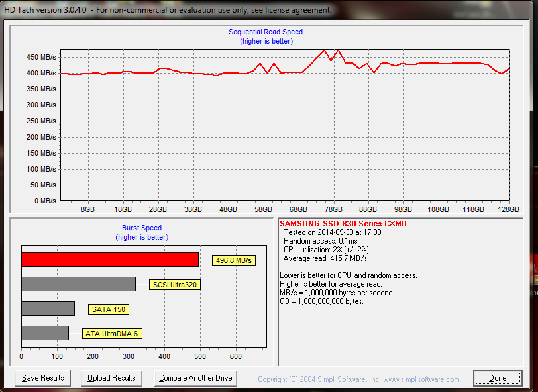Screen dimensions: 538x392
Task: Click the CPU utilization: 2% text
Action: tap(326, 250)
